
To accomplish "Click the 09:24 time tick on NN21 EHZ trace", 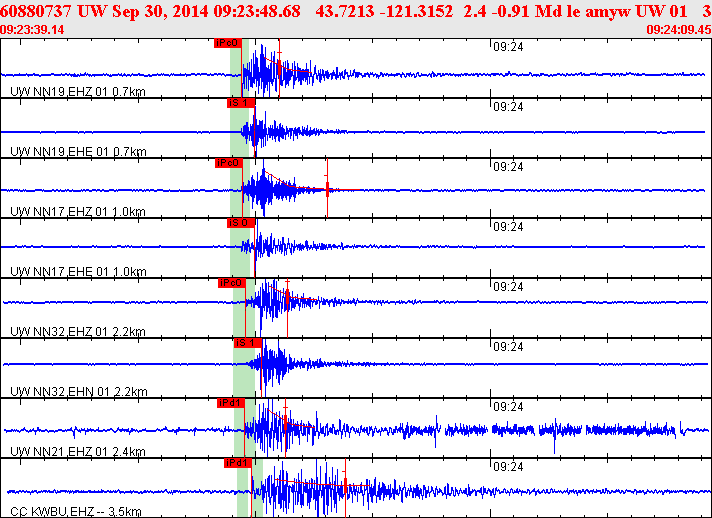I will coord(508,406).
